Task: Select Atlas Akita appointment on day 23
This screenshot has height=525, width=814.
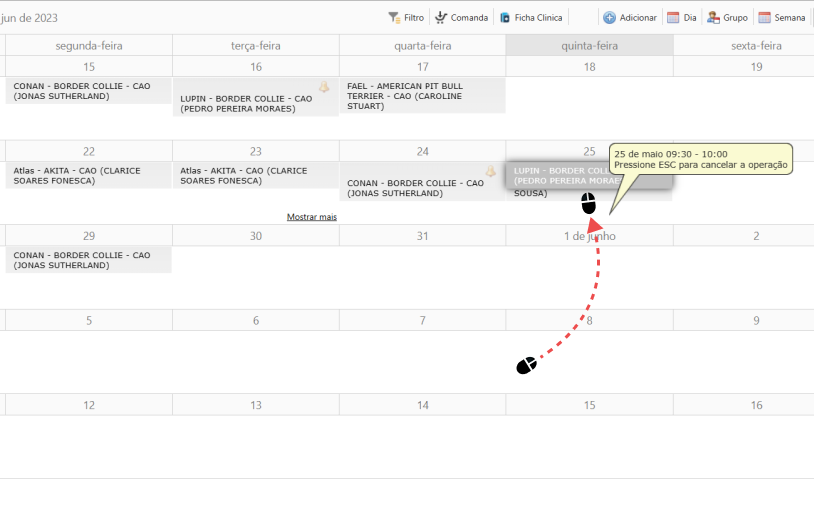Action: (255, 175)
